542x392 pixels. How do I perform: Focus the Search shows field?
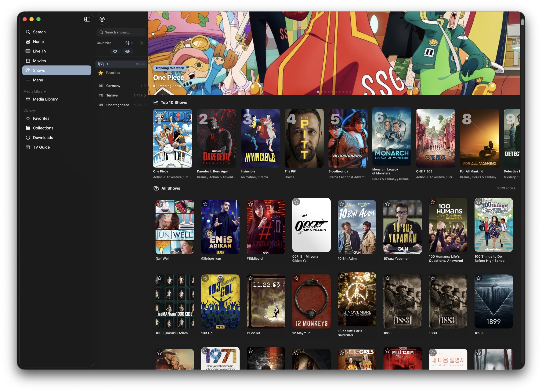coord(121,32)
